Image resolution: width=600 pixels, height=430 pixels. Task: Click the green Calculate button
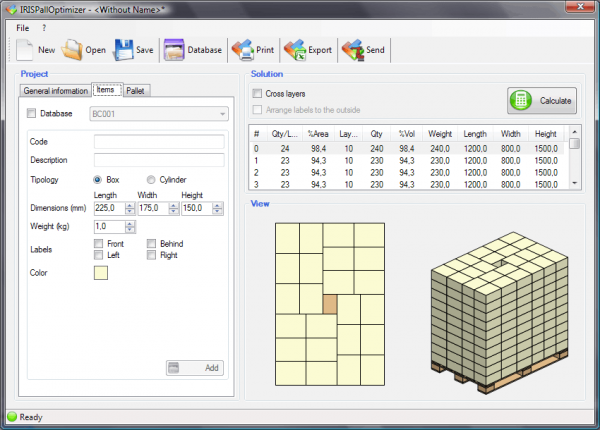(x=541, y=101)
